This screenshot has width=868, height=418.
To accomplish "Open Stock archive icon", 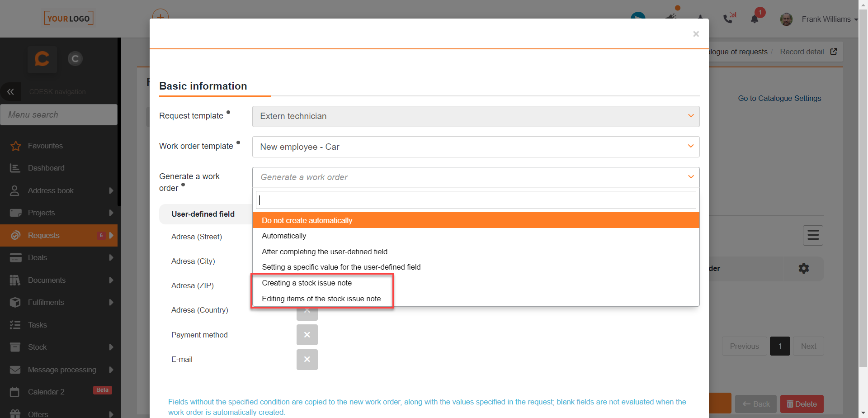I will [x=15, y=347].
